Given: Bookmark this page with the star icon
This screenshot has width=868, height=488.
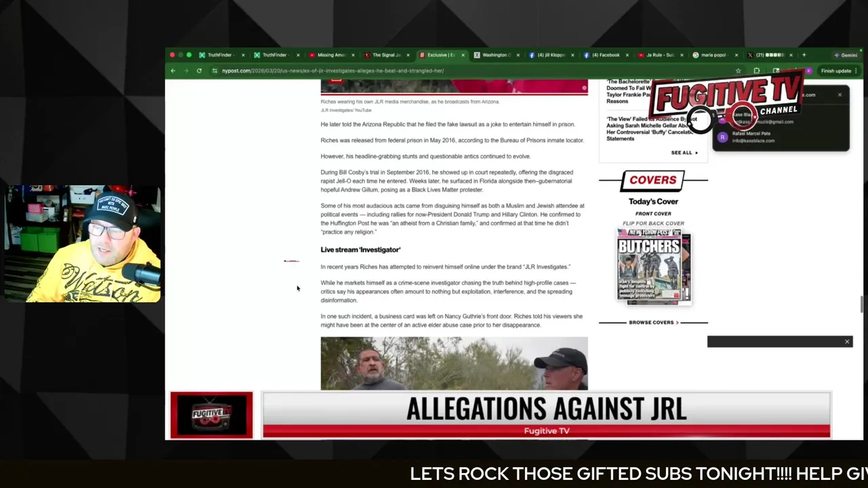Looking at the screenshot, I should pyautogui.click(x=738, y=70).
